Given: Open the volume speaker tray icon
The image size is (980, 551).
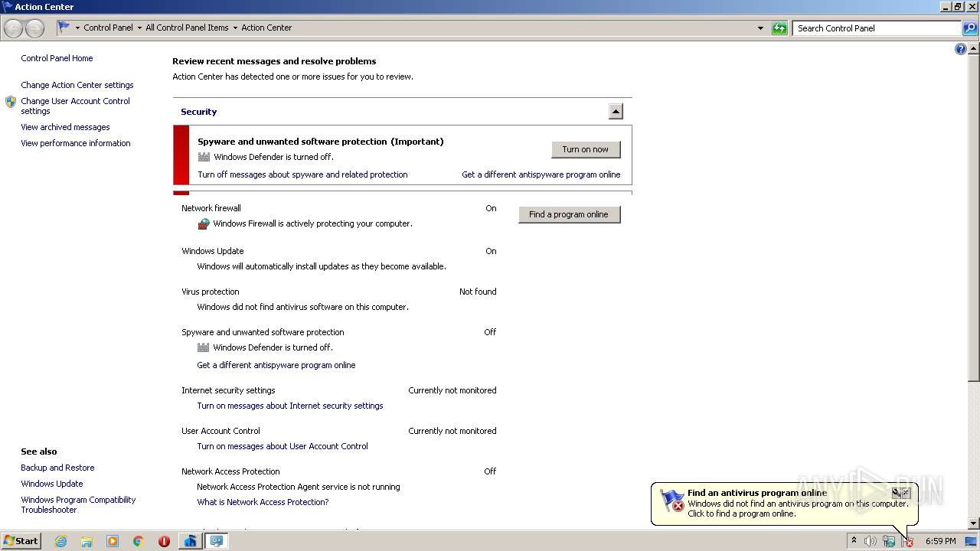Looking at the screenshot, I should point(871,541).
